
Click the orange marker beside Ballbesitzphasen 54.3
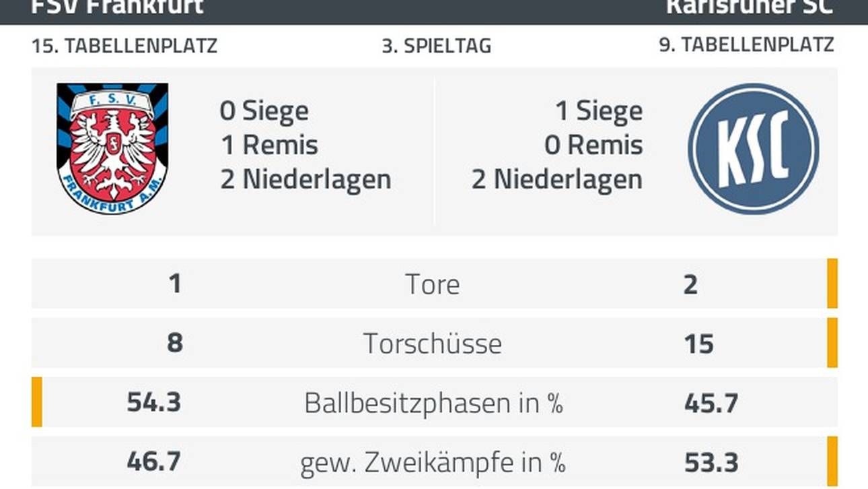click(x=37, y=402)
